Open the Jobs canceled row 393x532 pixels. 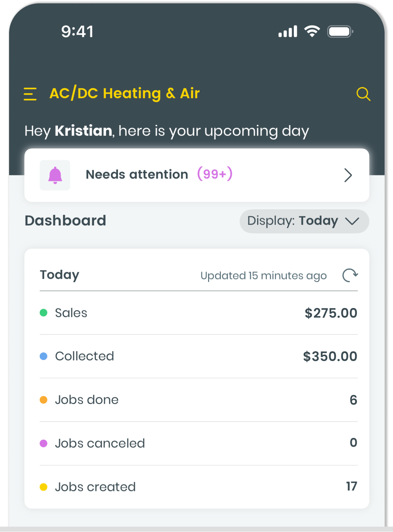(x=198, y=443)
